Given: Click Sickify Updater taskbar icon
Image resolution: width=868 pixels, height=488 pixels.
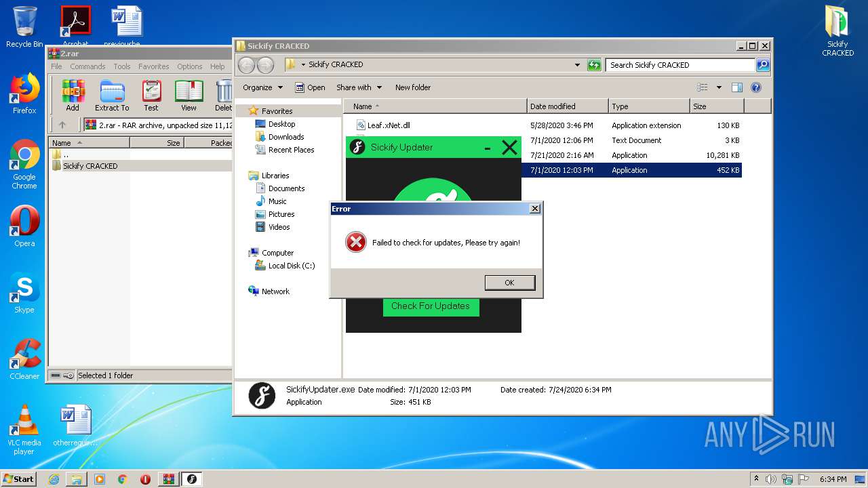Looking at the screenshot, I should [x=191, y=479].
